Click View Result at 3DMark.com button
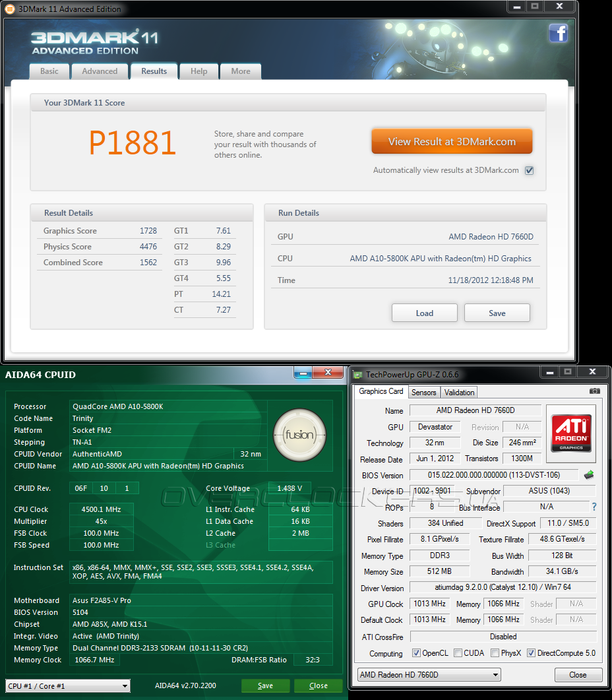 [452, 142]
